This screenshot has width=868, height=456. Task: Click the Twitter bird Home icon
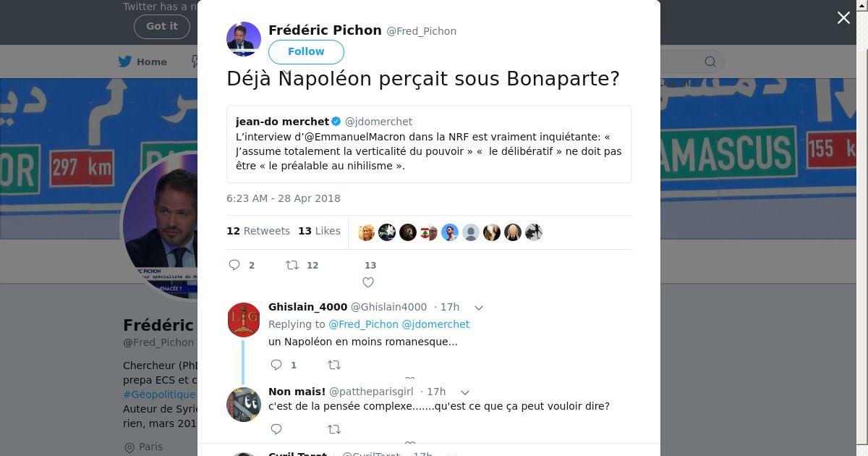[x=126, y=62]
